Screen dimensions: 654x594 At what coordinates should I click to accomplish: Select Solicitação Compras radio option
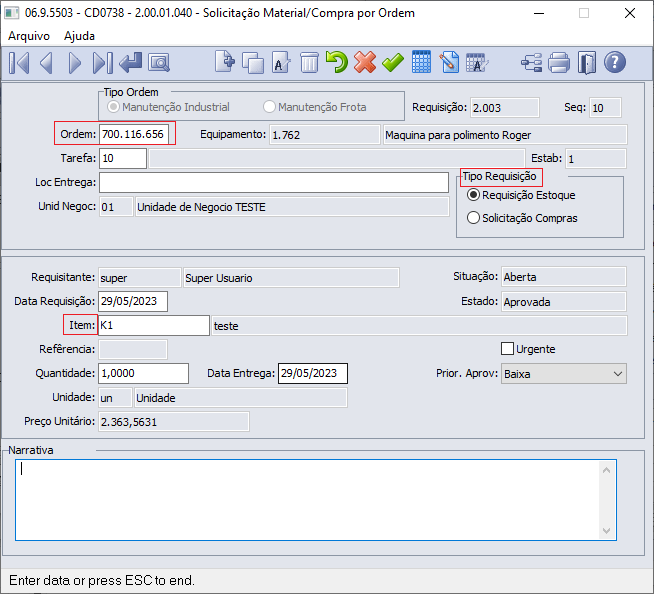click(474, 218)
